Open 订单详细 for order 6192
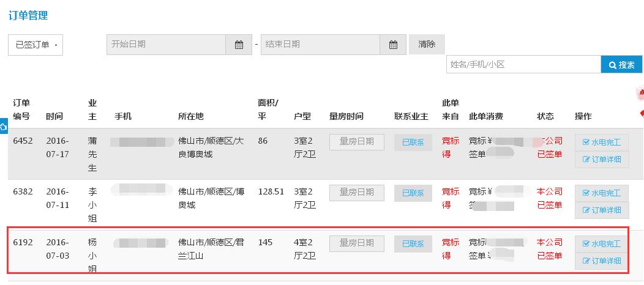This screenshot has width=644, height=285. coord(602,261)
